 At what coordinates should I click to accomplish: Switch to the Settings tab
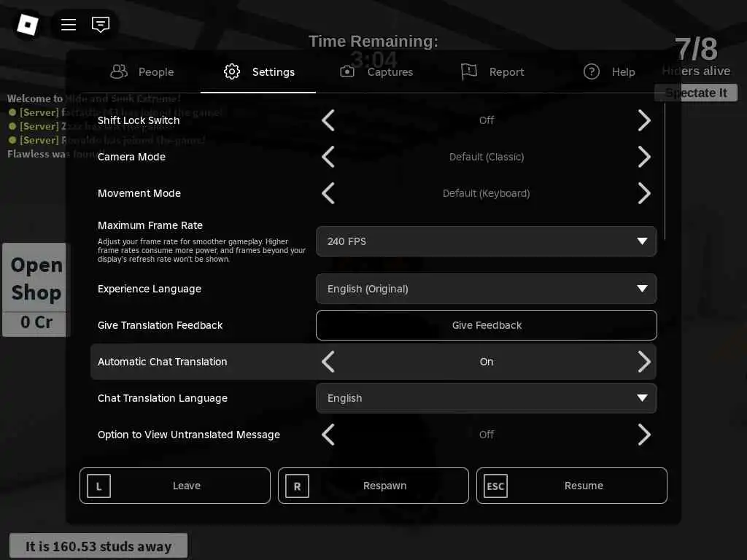tap(258, 72)
